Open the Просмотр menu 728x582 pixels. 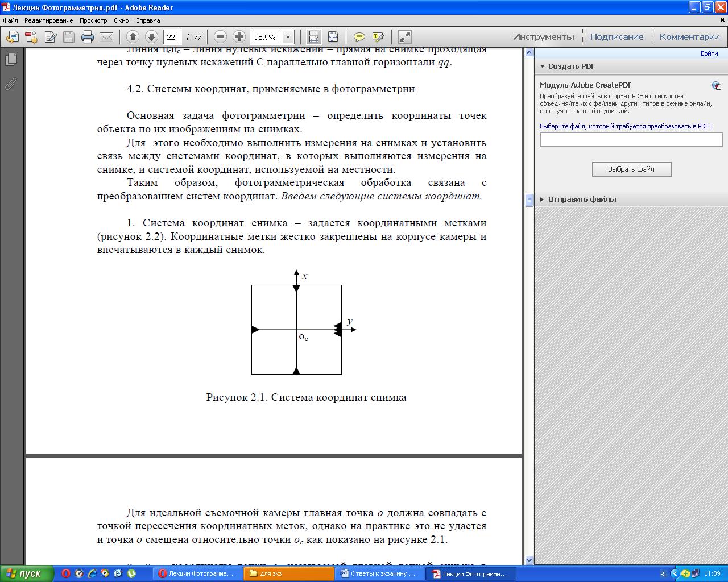[x=93, y=20]
